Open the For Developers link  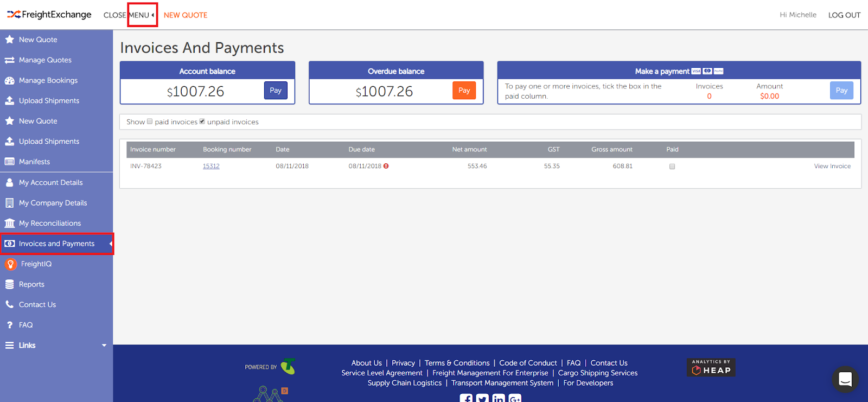588,382
